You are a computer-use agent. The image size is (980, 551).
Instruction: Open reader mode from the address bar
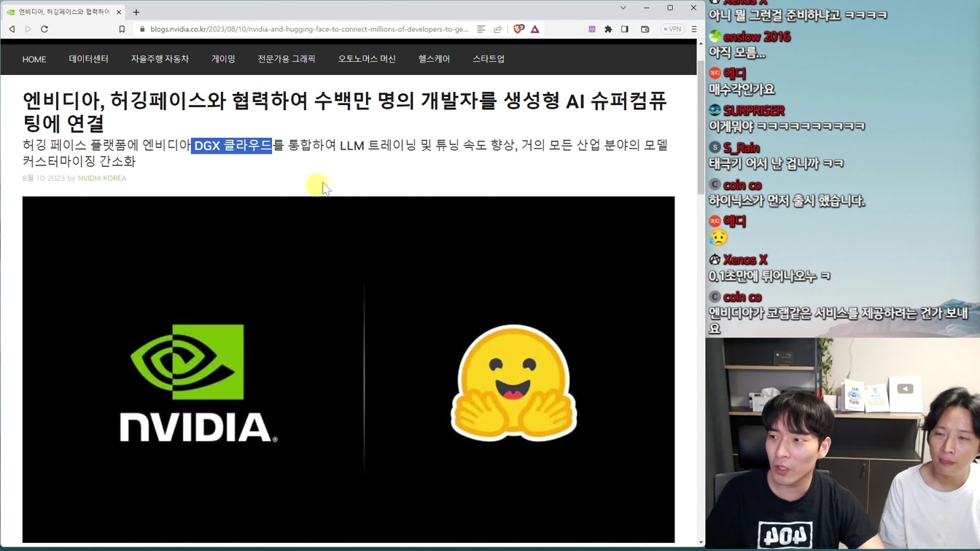coord(481,29)
